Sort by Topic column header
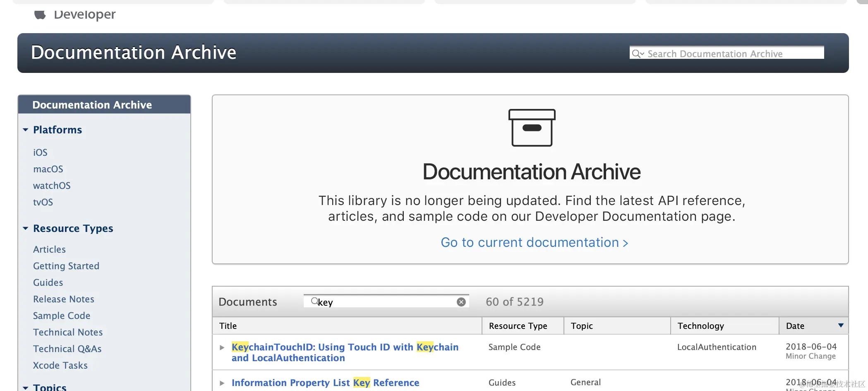 [617, 326]
